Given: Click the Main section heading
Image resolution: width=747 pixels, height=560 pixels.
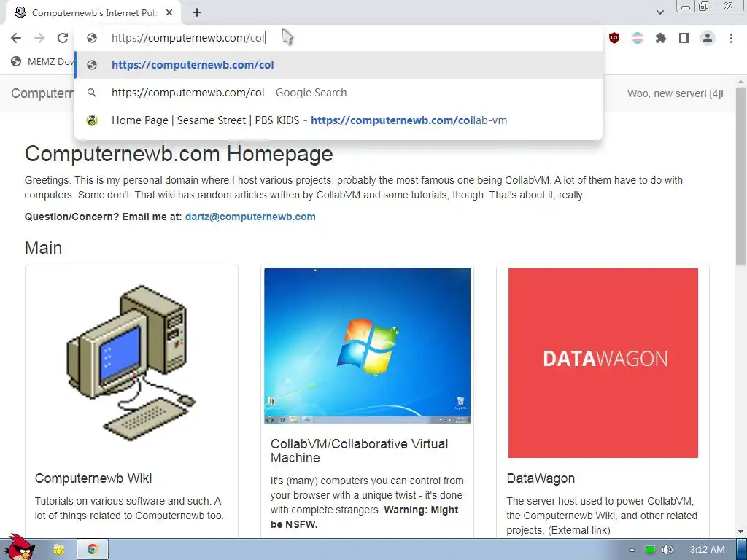Looking at the screenshot, I should 43,248.
